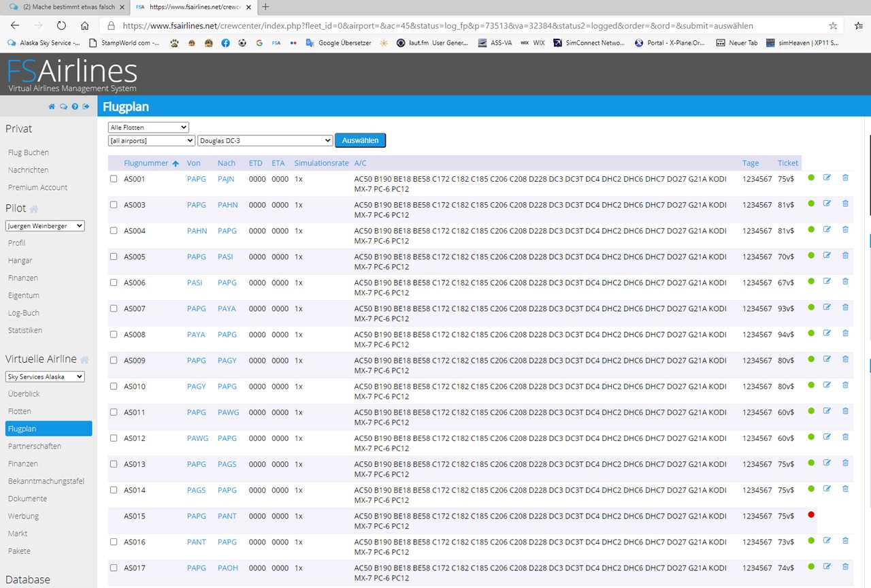
Task: Edit flight AS011 with the pencil icon
Action: pos(827,410)
